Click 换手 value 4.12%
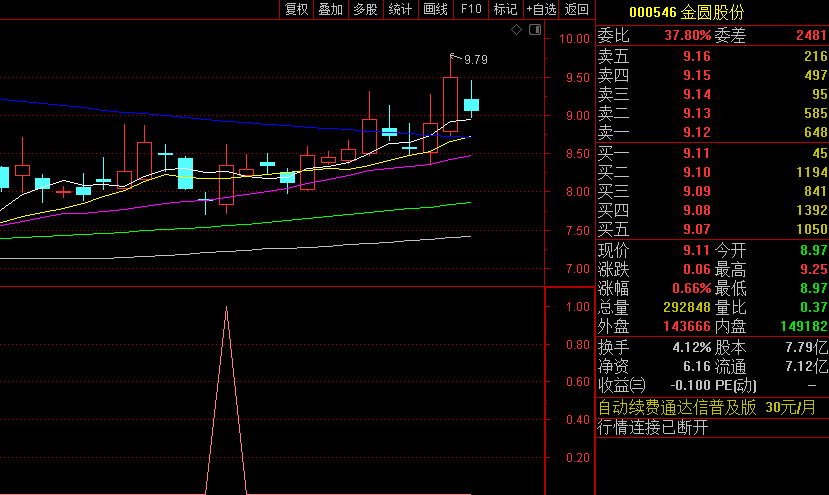The image size is (829, 495). pyautogui.click(x=692, y=347)
